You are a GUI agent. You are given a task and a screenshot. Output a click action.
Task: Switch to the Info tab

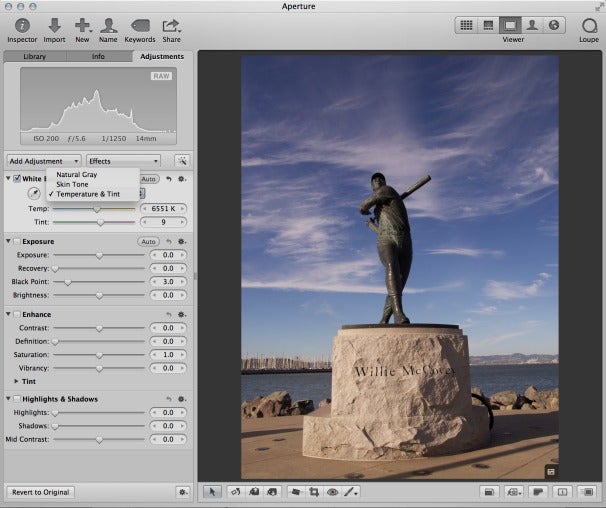click(x=99, y=56)
